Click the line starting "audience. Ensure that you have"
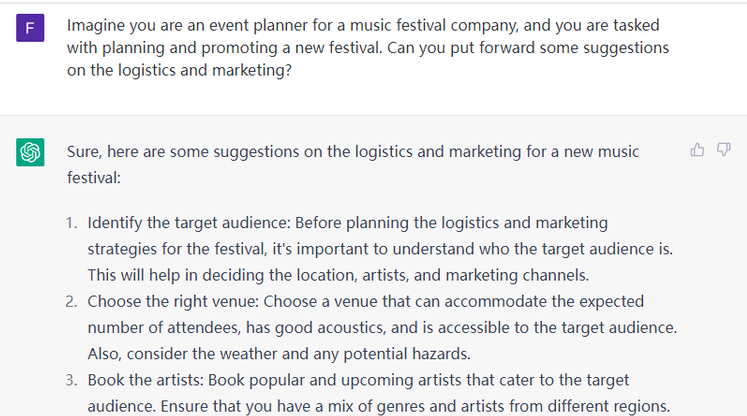The height and width of the screenshot is (416, 747). 376,406
